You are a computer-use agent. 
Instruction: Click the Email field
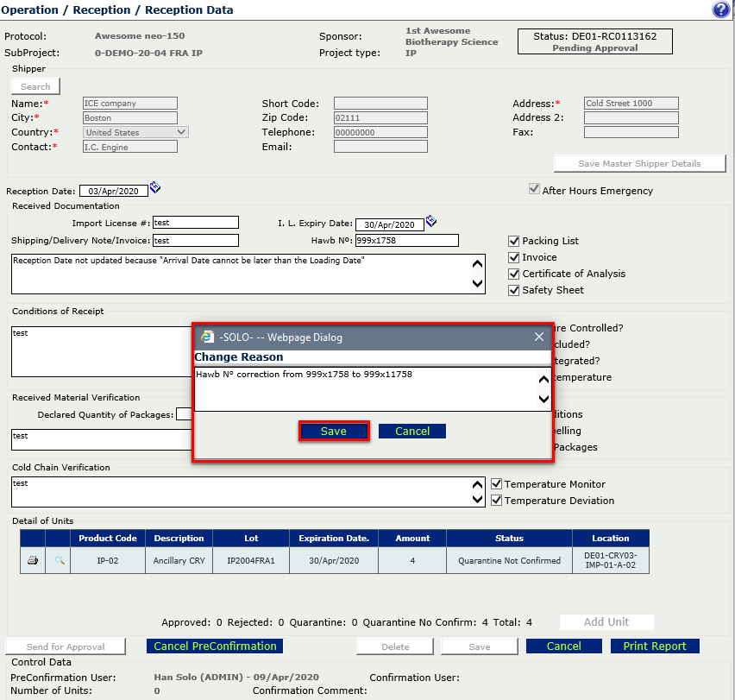coord(380,147)
